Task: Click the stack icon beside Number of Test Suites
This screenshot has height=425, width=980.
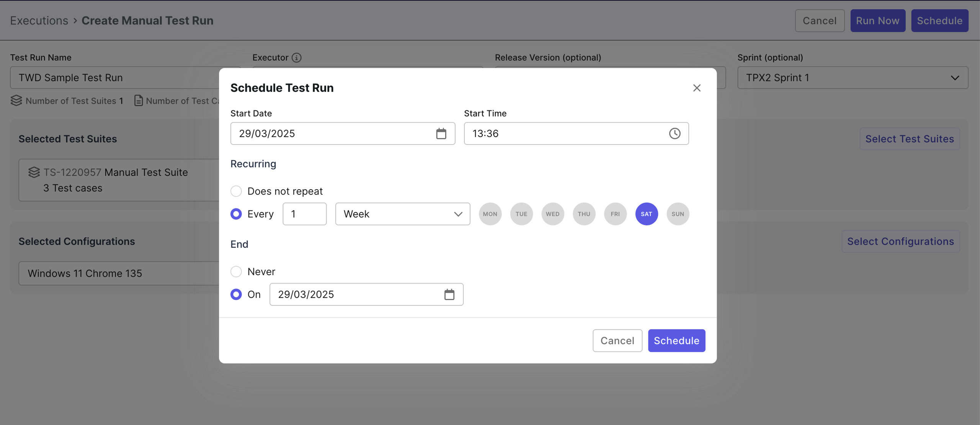Action: coord(17,101)
